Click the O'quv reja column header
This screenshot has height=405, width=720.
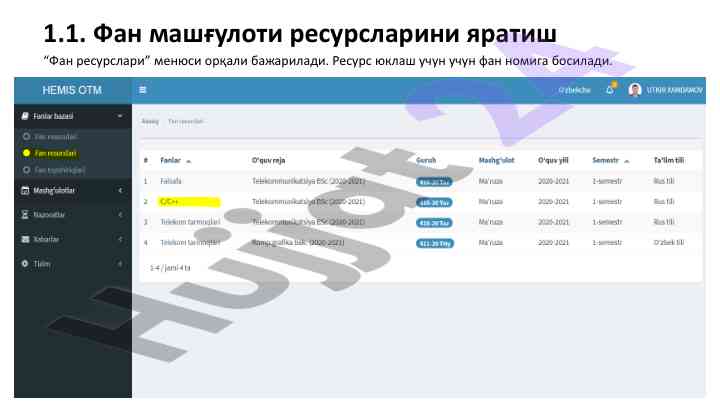269,160
